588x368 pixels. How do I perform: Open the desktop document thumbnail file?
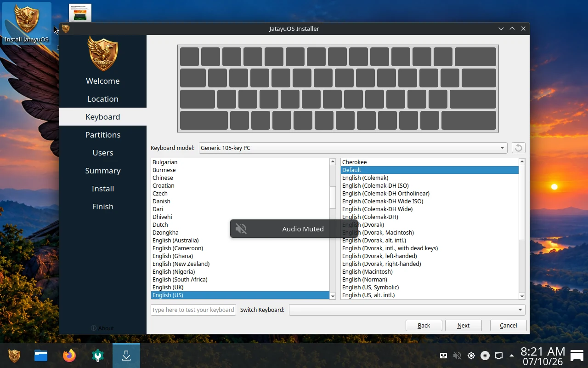(x=80, y=13)
